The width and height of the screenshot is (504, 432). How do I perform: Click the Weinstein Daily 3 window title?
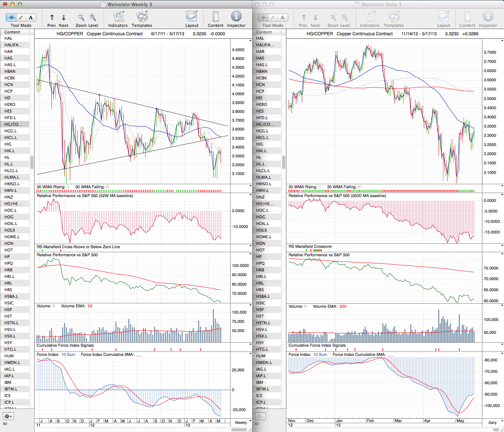tap(382, 4)
